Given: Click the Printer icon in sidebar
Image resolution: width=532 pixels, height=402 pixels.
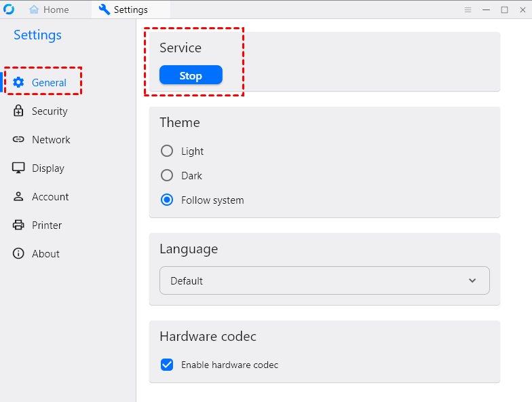Looking at the screenshot, I should 19,225.
